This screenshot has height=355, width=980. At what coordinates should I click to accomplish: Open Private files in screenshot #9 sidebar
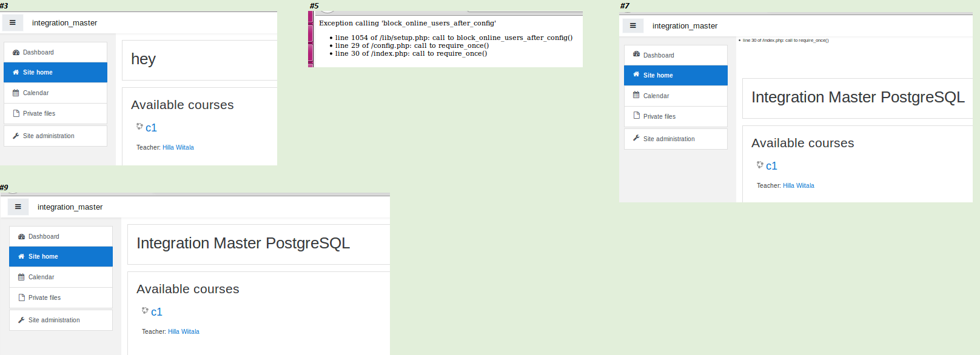(61, 297)
